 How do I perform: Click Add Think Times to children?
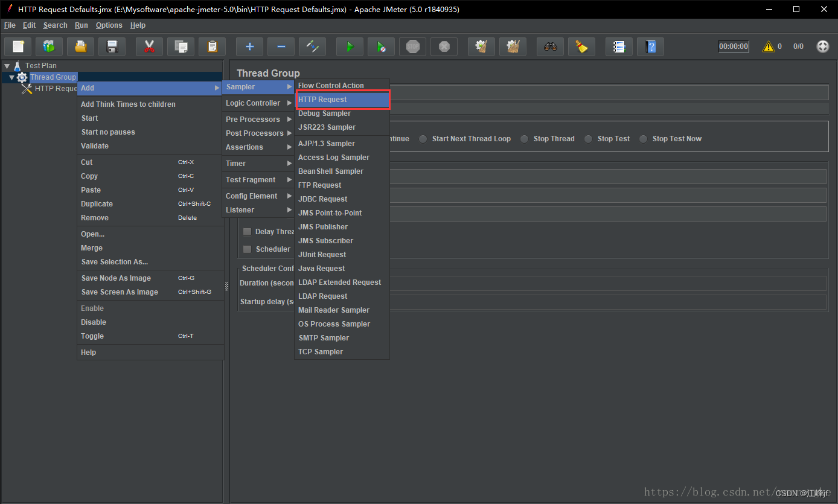click(150, 104)
